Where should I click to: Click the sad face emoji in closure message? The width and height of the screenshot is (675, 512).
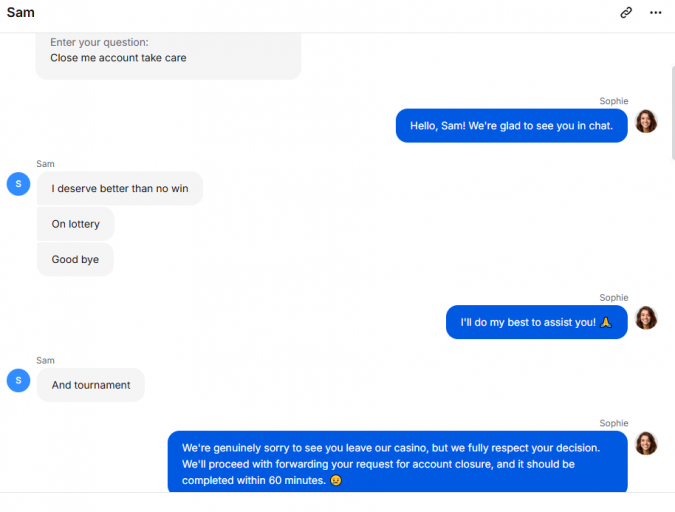[336, 480]
